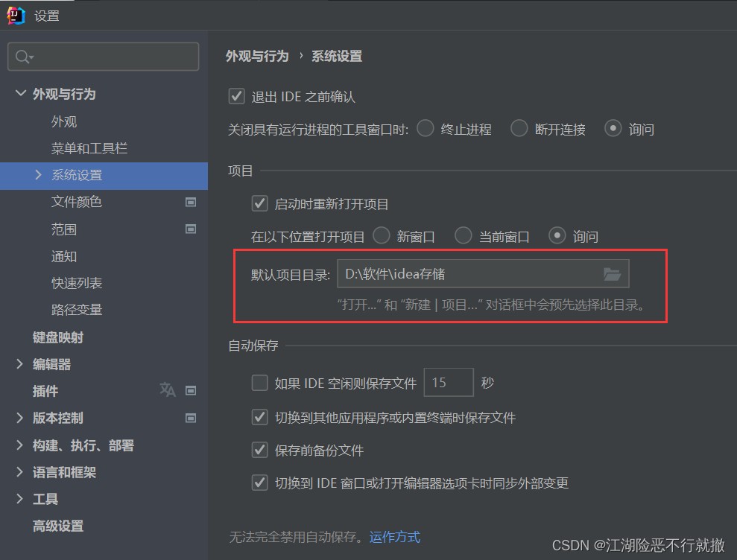Click the translate icon beside 插件
737x560 pixels.
tap(168, 390)
